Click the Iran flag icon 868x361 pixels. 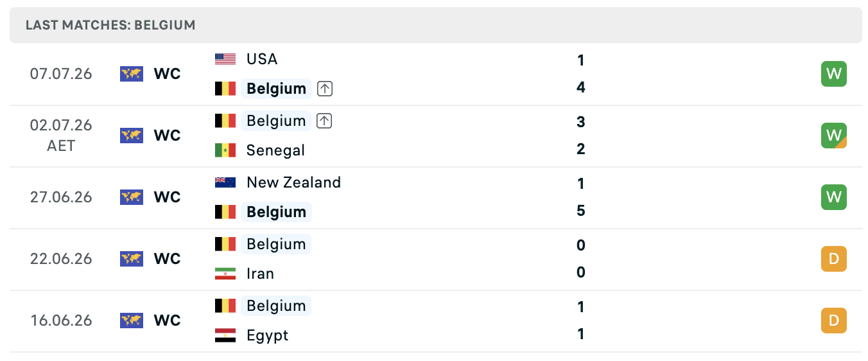(x=225, y=274)
